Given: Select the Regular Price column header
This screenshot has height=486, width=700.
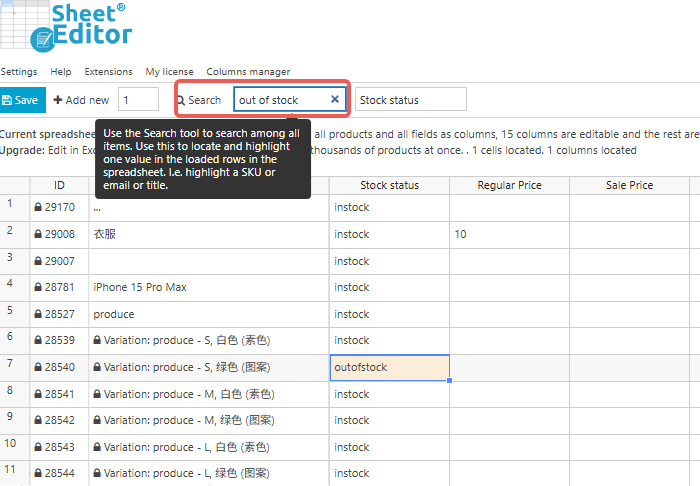Looking at the screenshot, I should (x=509, y=185).
